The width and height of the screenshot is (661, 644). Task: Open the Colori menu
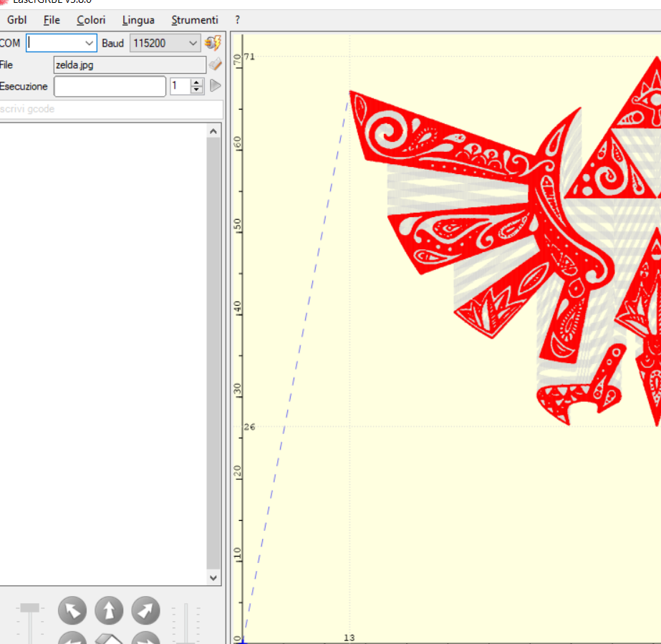(x=91, y=20)
